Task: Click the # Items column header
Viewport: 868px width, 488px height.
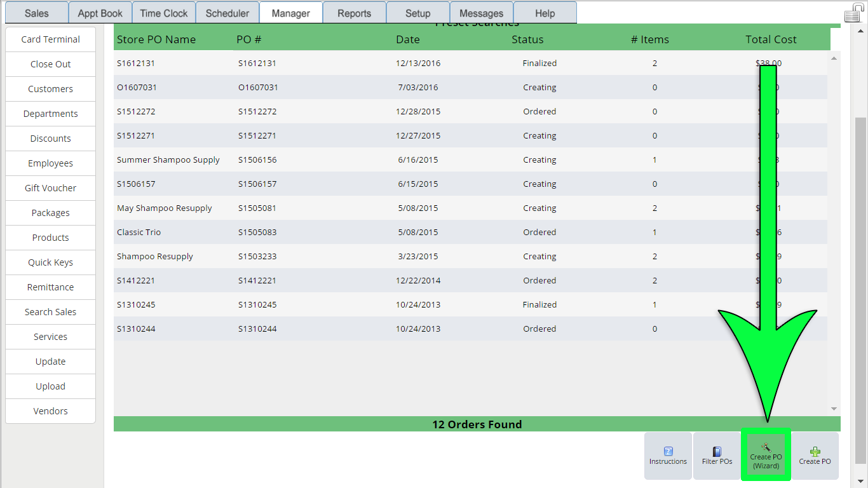Action: [649, 39]
